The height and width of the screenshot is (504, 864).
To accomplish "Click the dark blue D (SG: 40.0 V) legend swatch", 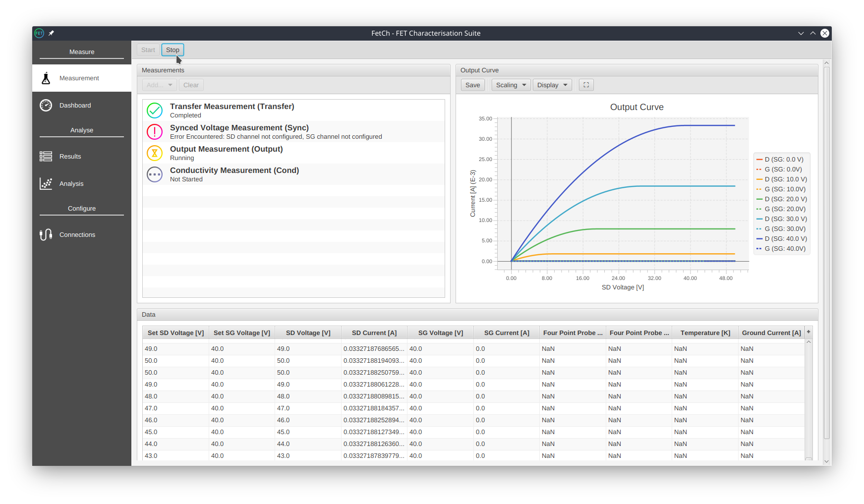I will coord(759,239).
